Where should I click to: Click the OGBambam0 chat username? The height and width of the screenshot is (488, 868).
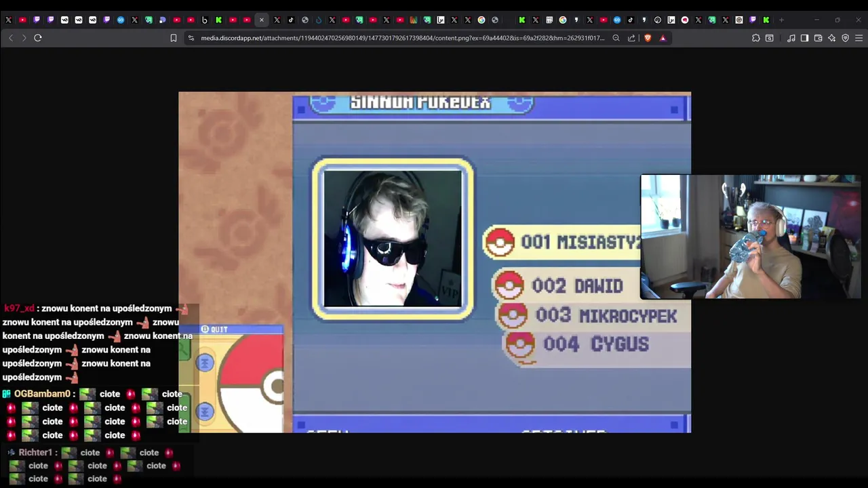point(42,394)
